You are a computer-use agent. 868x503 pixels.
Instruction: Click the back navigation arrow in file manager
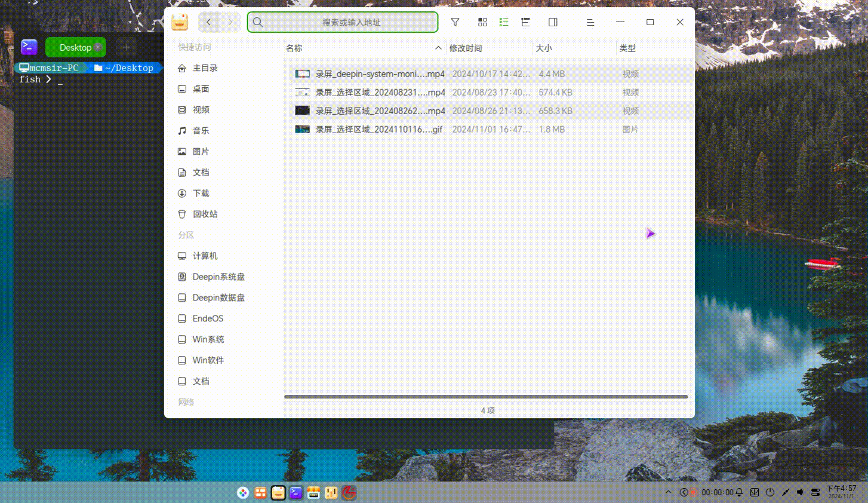click(x=208, y=22)
